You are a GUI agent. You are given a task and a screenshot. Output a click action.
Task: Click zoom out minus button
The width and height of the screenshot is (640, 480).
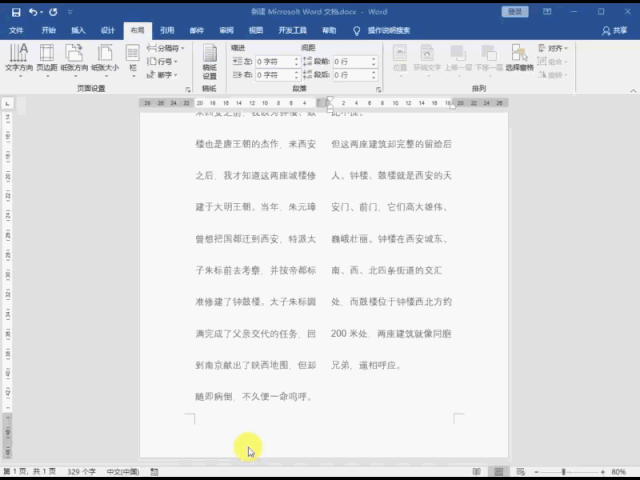536,472
